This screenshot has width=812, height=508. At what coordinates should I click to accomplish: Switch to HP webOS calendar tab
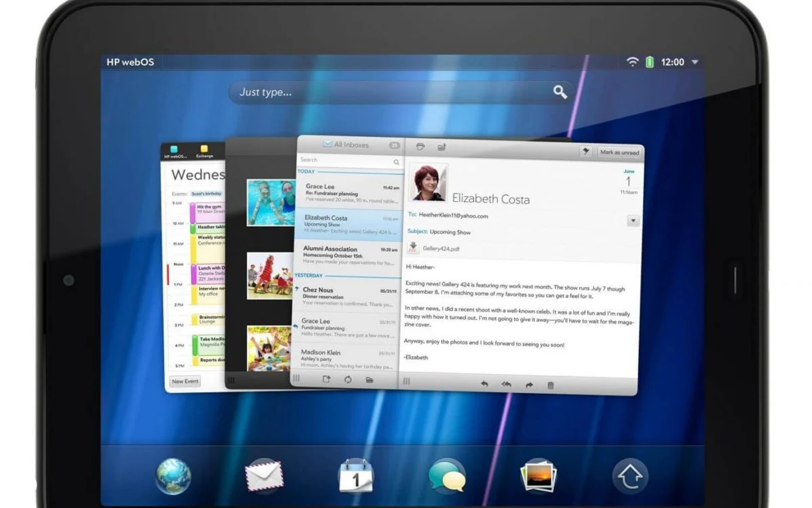(x=174, y=152)
